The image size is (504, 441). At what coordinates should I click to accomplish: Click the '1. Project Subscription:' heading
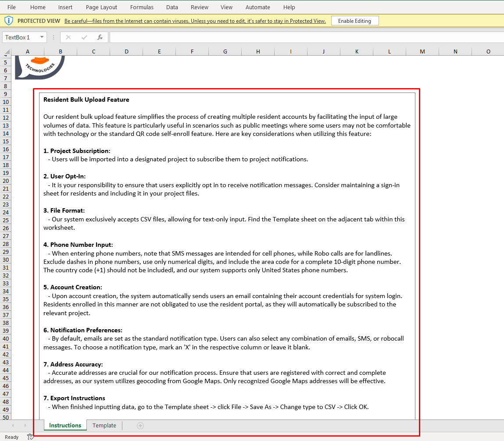pos(77,151)
